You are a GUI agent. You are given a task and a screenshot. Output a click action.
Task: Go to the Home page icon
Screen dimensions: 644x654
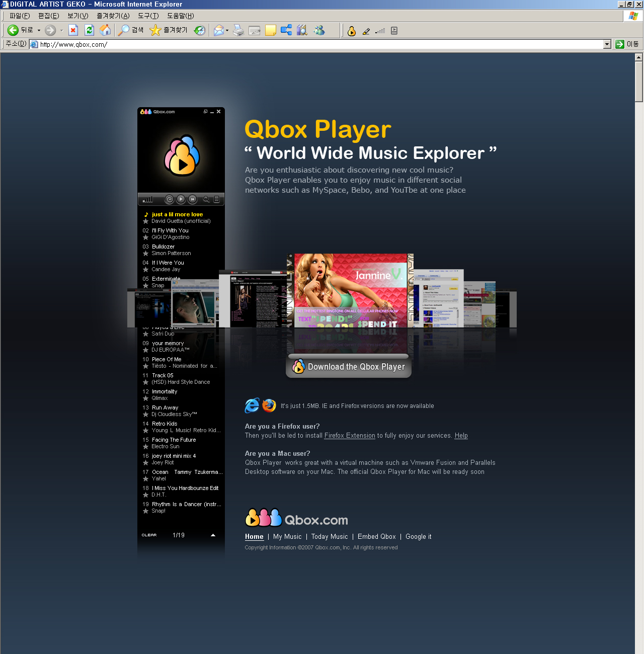(x=105, y=30)
